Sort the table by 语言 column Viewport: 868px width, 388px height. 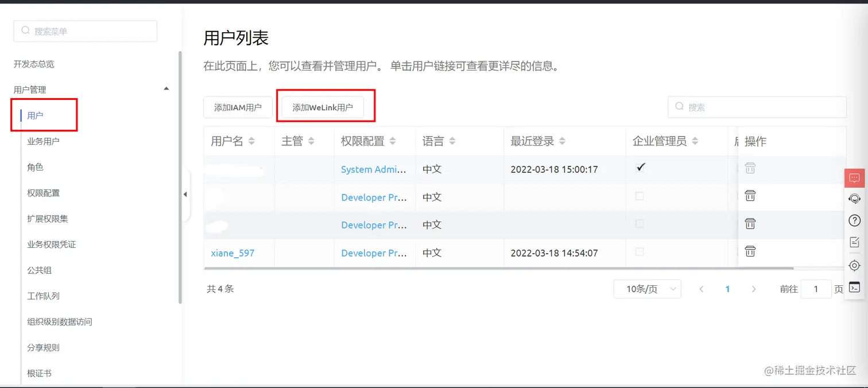(x=452, y=141)
